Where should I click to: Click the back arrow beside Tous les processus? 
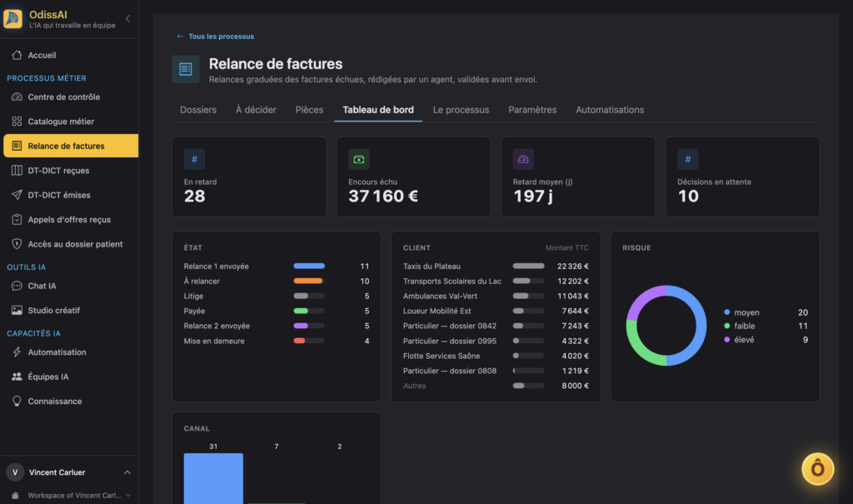[x=180, y=37]
